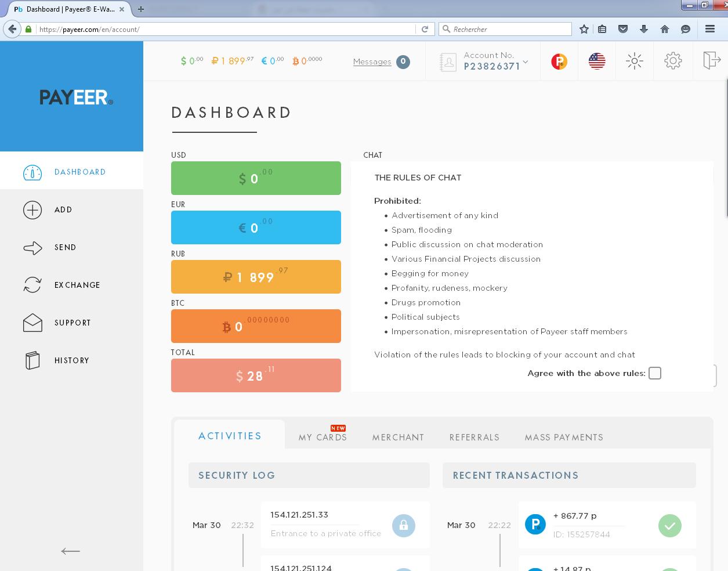Screen dimensions: 728x571
Task: Click the $0.00 USD balance in header
Action: (192, 60)
